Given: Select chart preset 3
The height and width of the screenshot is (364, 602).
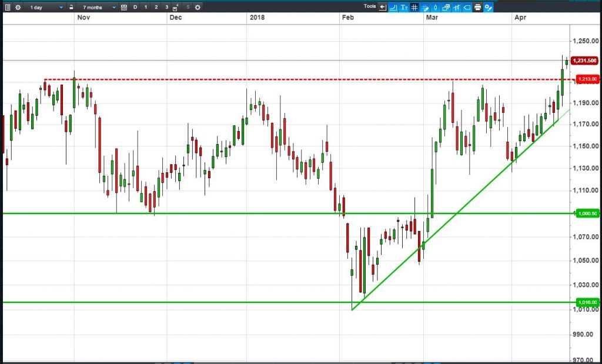Looking at the screenshot, I should pos(166,7).
